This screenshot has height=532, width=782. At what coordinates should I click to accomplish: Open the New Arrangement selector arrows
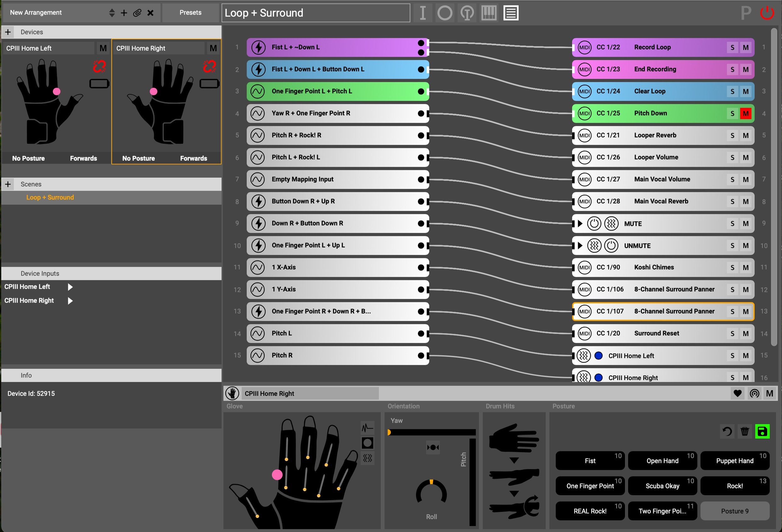(x=112, y=13)
